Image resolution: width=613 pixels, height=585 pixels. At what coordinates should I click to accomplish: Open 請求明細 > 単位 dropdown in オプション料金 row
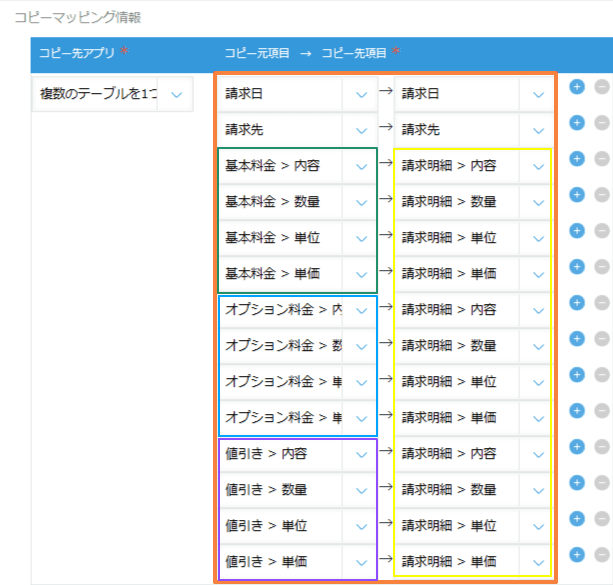(x=474, y=382)
